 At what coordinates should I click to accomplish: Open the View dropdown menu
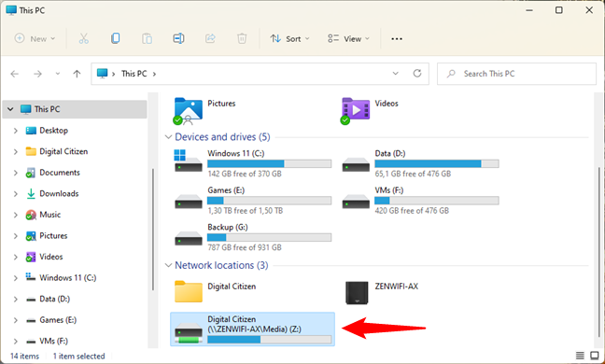(349, 38)
